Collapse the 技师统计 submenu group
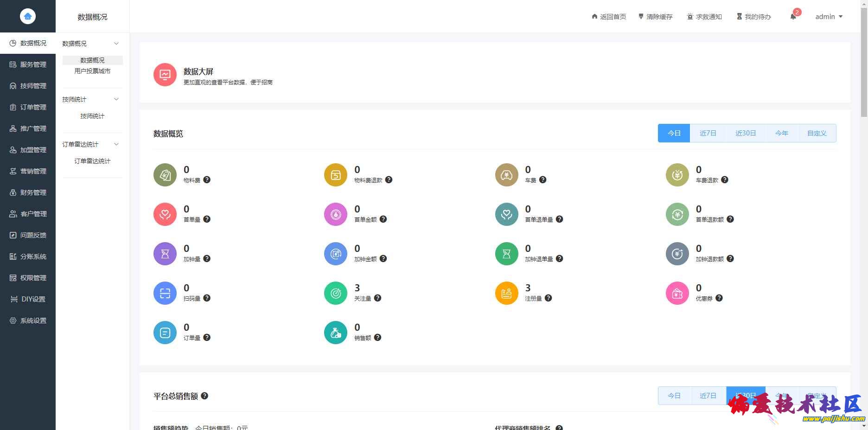 116,99
